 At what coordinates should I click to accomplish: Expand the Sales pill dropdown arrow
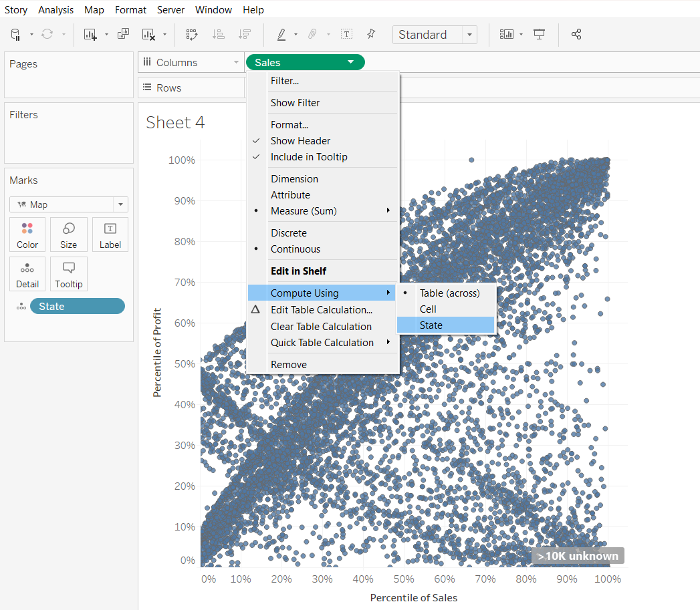[x=351, y=63]
